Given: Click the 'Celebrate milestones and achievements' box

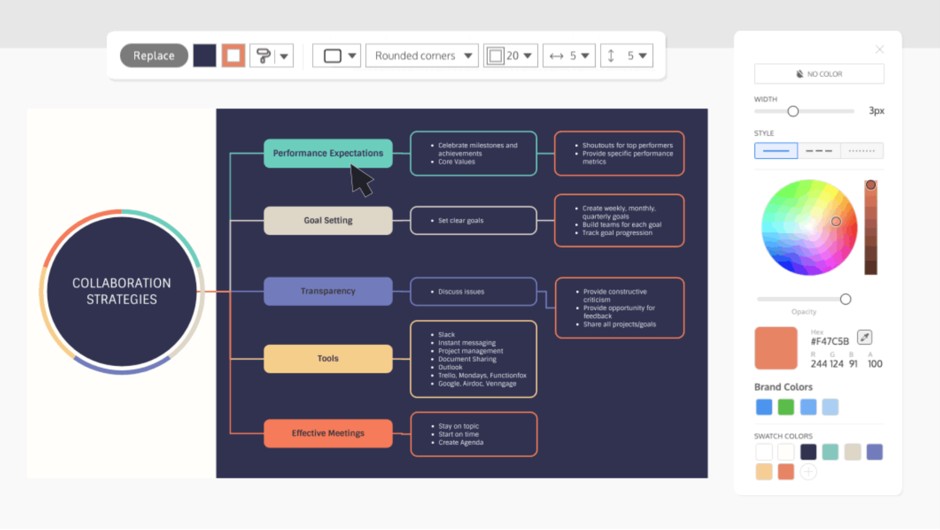Looking at the screenshot, I should [x=474, y=153].
